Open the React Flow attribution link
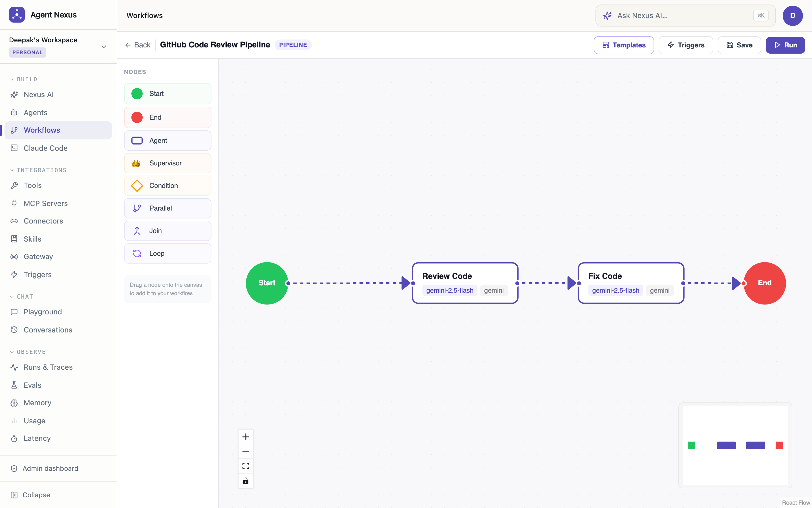 [x=796, y=503]
